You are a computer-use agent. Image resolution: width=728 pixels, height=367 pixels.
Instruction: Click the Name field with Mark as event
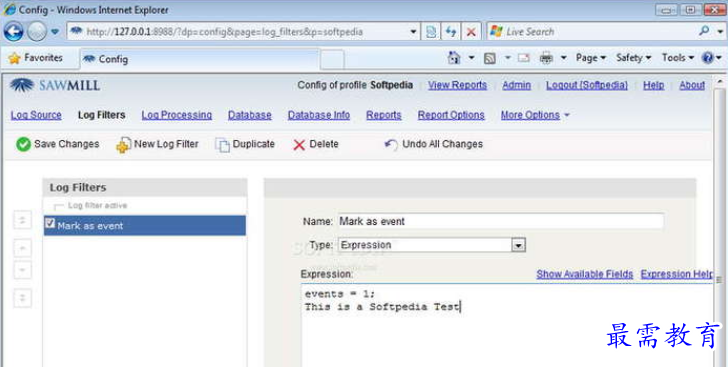[500, 221]
